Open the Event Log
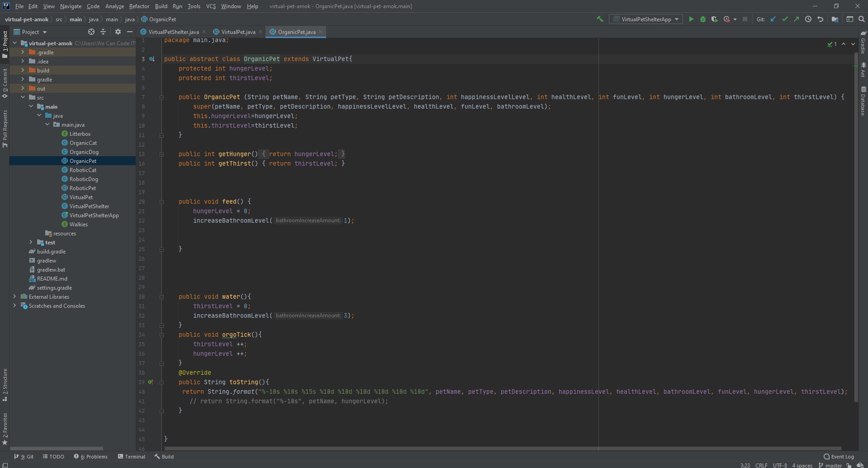The width and height of the screenshot is (868, 468). 839,457
